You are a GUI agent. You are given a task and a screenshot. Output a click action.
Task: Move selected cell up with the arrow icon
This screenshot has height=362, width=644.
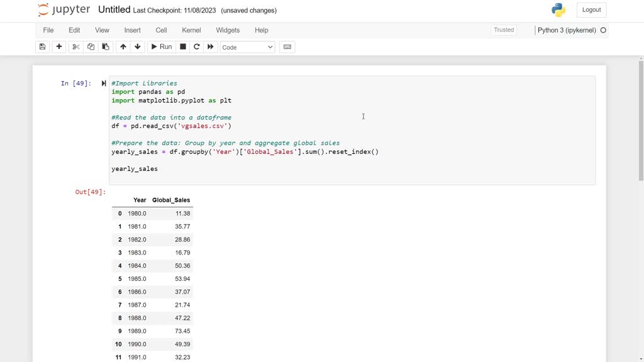click(123, 47)
